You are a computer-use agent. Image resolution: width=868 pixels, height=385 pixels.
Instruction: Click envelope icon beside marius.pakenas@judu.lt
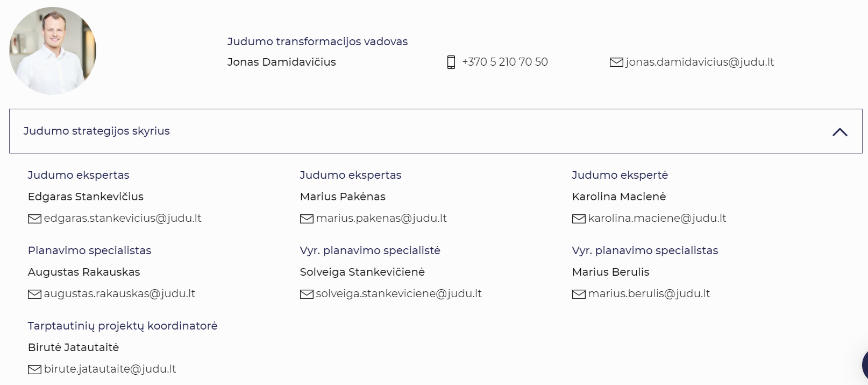(x=307, y=219)
